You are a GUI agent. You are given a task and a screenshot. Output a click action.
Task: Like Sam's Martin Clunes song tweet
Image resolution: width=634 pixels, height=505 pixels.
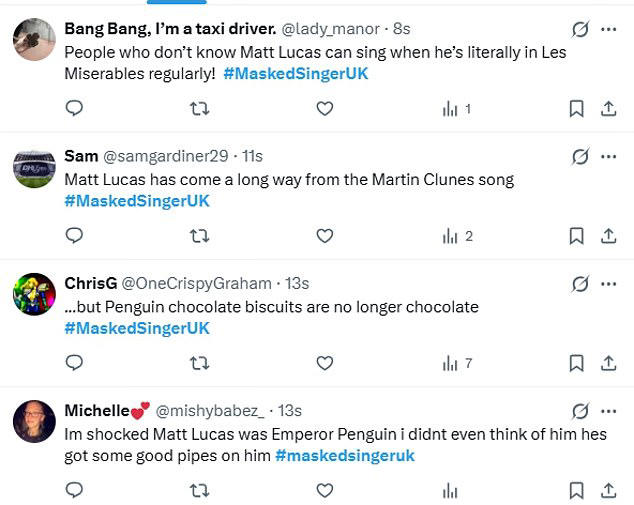(324, 236)
